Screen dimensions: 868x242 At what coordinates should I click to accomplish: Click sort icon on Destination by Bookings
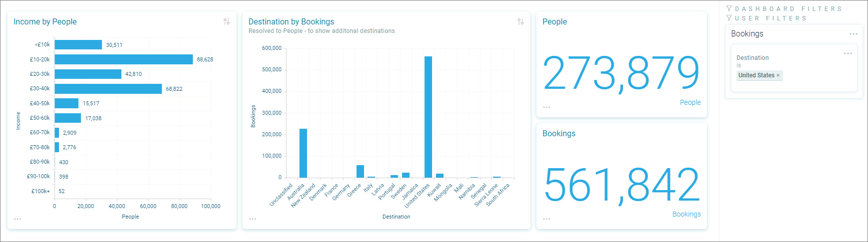pos(520,21)
